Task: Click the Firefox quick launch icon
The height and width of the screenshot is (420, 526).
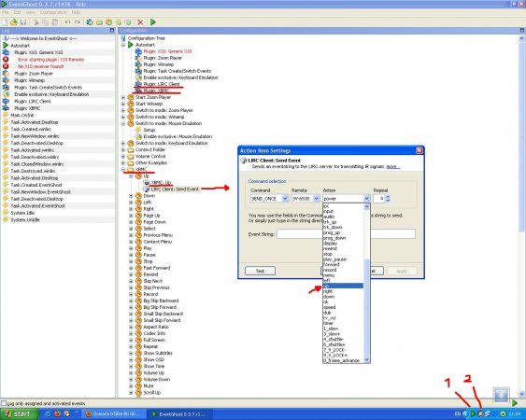Action: click(57, 414)
